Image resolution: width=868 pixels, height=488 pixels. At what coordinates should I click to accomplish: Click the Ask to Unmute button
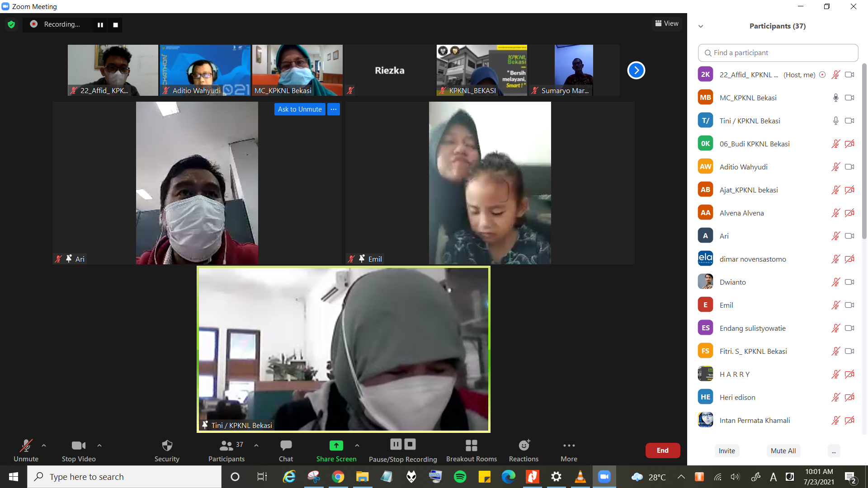pyautogui.click(x=300, y=109)
